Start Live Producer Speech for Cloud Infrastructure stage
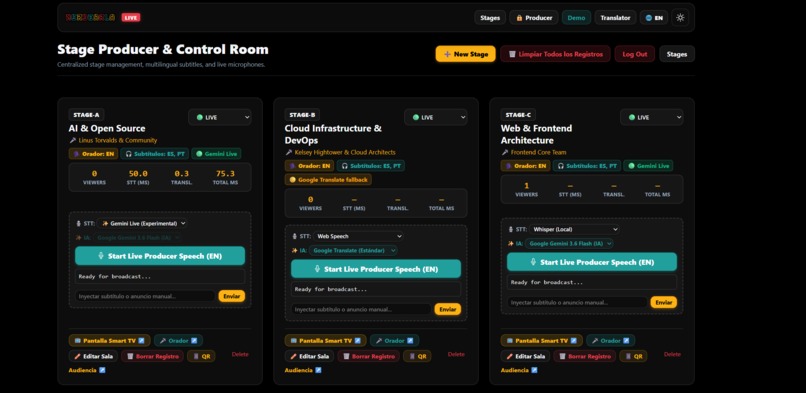Image resolution: width=806 pixels, height=393 pixels. click(x=376, y=269)
